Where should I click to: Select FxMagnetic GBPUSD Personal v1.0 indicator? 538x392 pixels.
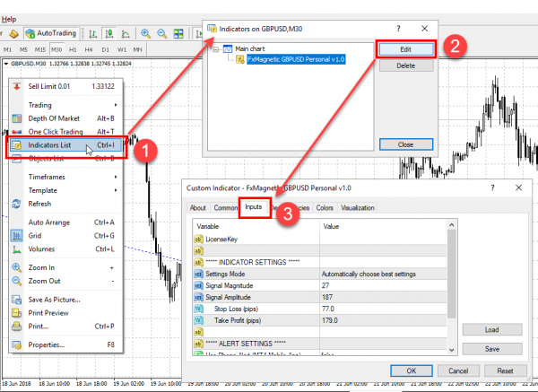pyautogui.click(x=296, y=59)
